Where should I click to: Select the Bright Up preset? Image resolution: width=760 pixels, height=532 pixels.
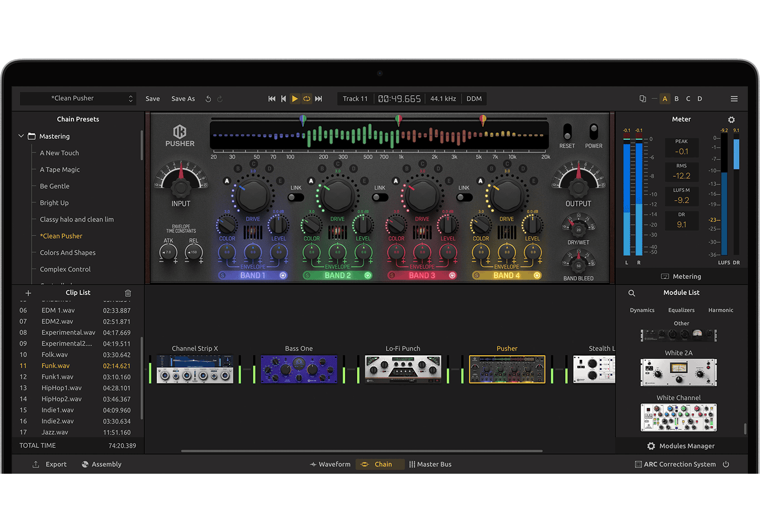click(x=54, y=203)
